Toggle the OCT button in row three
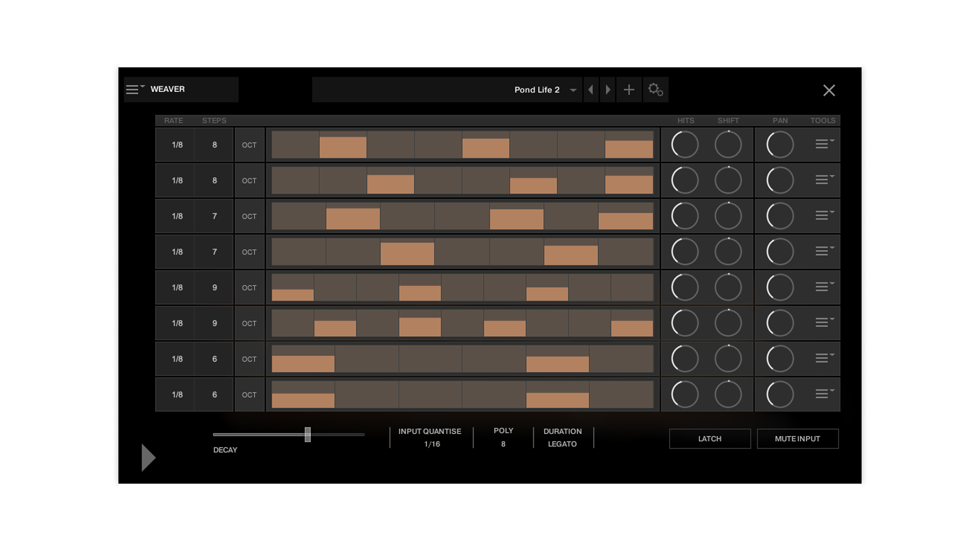 [249, 216]
